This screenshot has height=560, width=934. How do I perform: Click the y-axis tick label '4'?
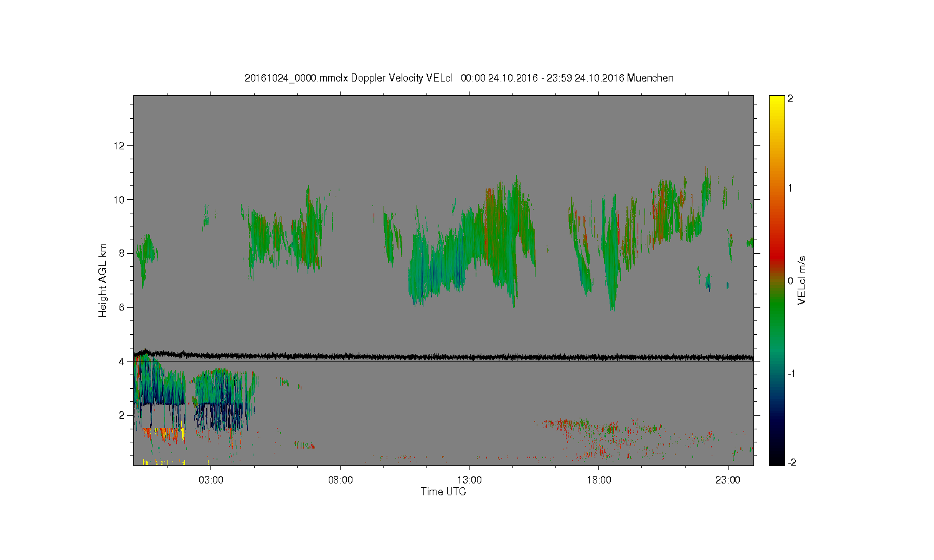[x=123, y=362]
